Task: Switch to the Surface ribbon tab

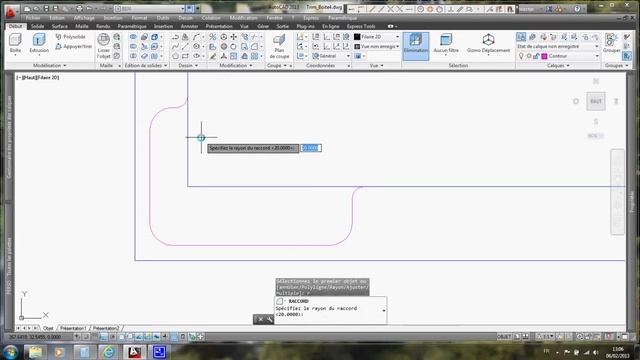Action: (x=60, y=26)
